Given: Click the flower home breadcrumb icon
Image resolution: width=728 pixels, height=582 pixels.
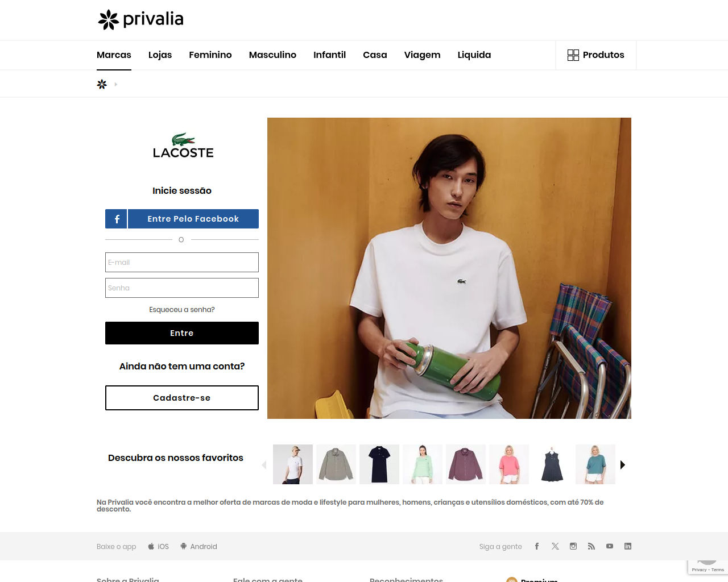Looking at the screenshot, I should pyautogui.click(x=102, y=84).
